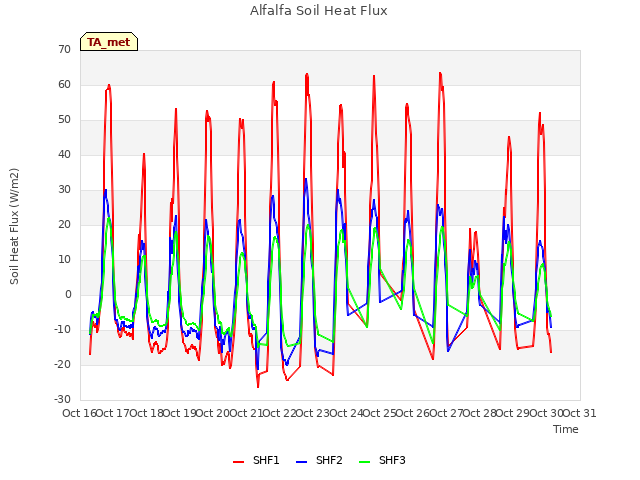Click the TA_met annotation label

[109, 42]
